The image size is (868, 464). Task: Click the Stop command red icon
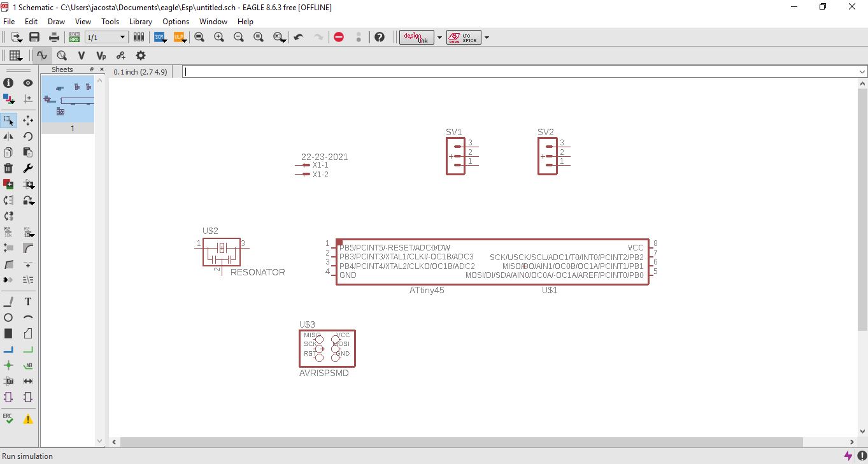coord(339,37)
